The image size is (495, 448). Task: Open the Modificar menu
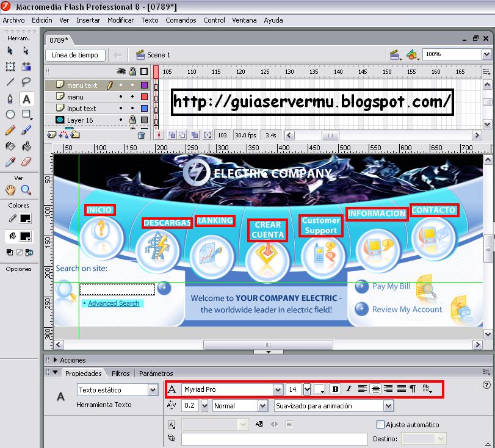pos(121,20)
